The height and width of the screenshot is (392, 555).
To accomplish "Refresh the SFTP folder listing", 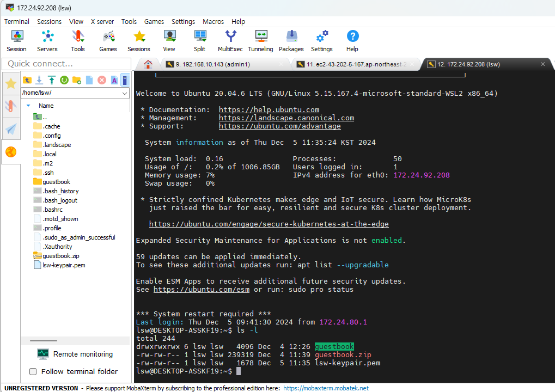I will point(64,81).
